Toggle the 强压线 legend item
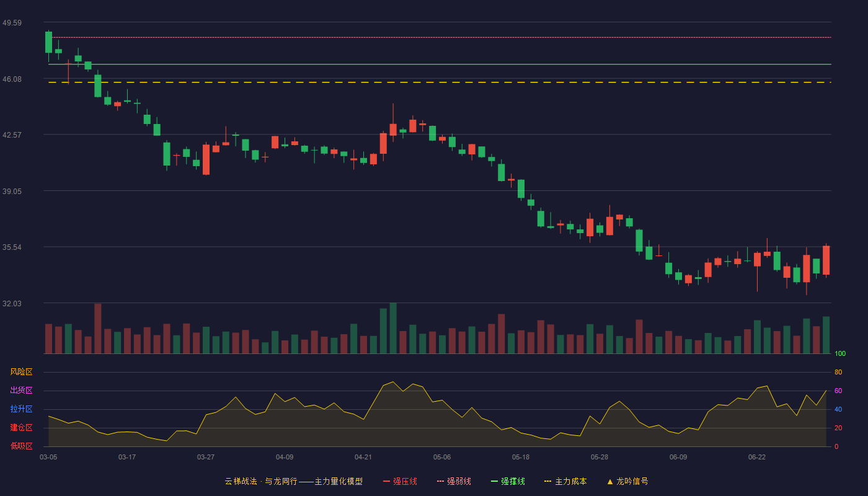The image size is (868, 496). click(x=400, y=481)
